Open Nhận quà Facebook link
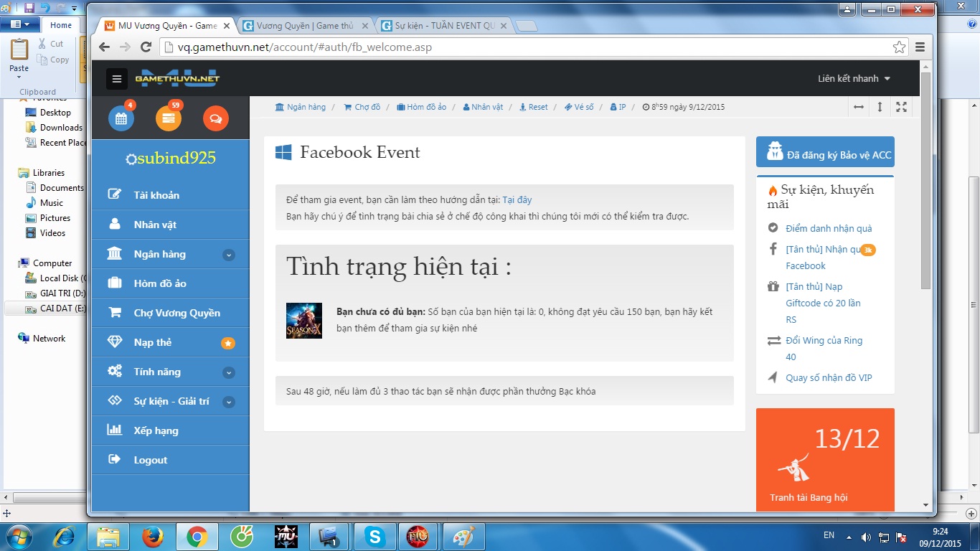The image size is (980, 551). click(825, 258)
